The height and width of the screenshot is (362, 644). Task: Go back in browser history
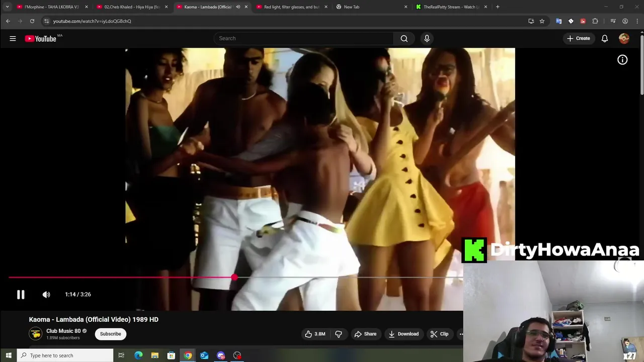coord(8,21)
